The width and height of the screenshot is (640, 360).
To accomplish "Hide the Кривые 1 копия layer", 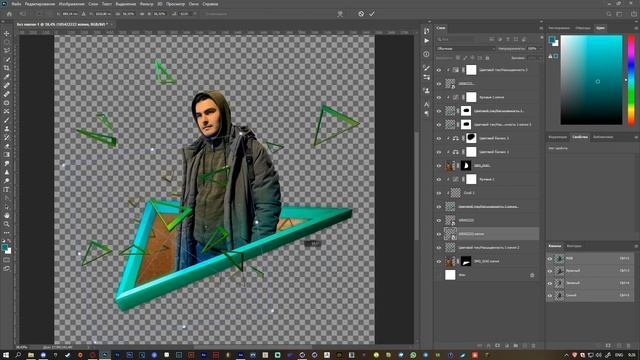I will pyautogui.click(x=439, y=98).
